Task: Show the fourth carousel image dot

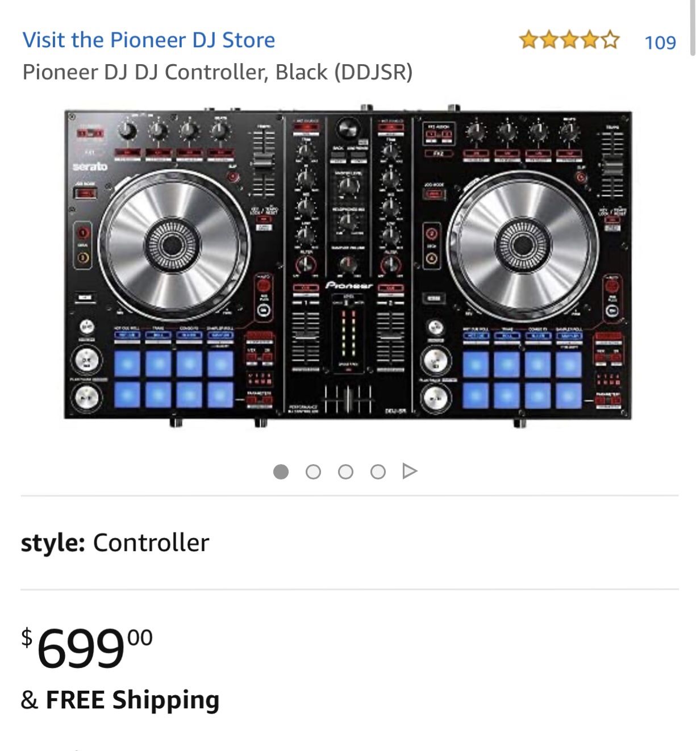Action: coord(378,472)
